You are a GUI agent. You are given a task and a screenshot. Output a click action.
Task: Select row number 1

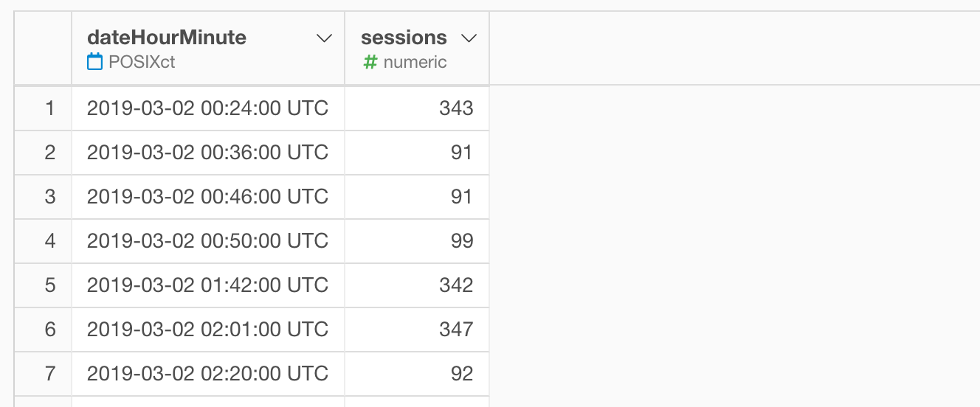pyautogui.click(x=43, y=108)
